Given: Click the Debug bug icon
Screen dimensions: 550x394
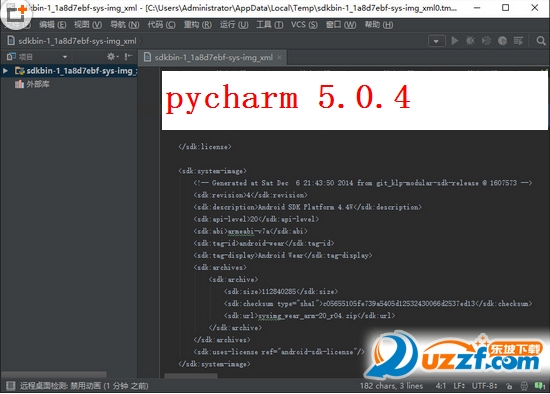Looking at the screenshot, I should tap(470, 41).
